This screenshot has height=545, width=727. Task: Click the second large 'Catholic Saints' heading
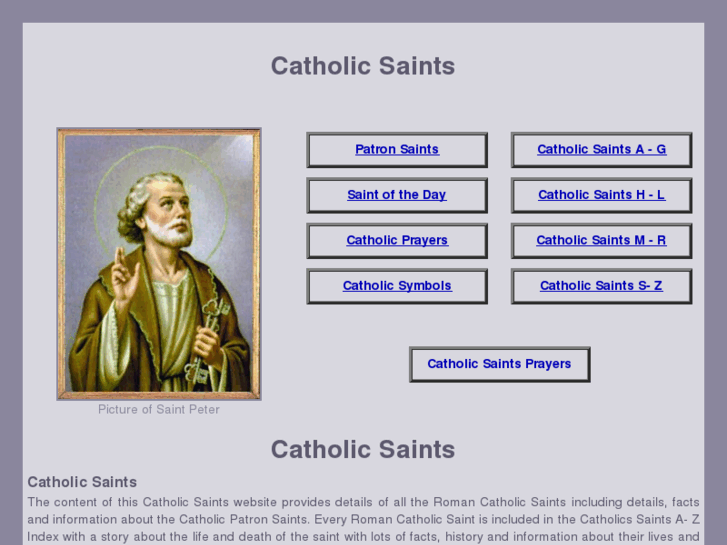pyautogui.click(x=363, y=449)
